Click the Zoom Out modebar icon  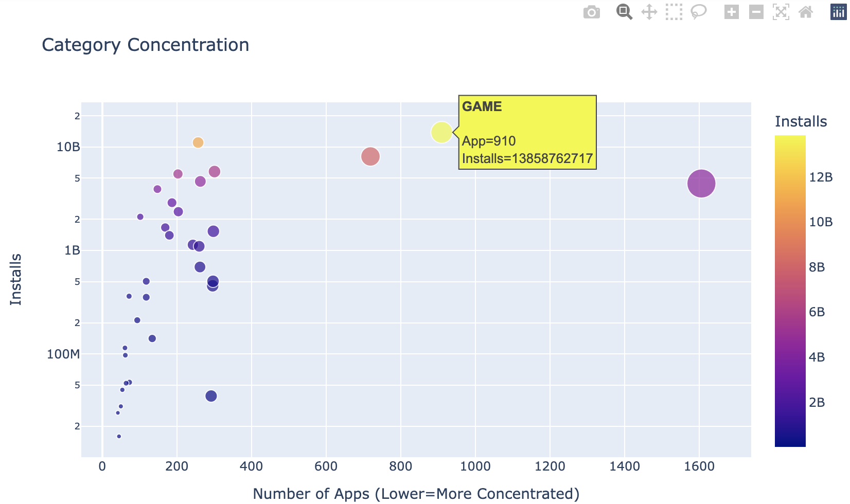[x=755, y=12]
